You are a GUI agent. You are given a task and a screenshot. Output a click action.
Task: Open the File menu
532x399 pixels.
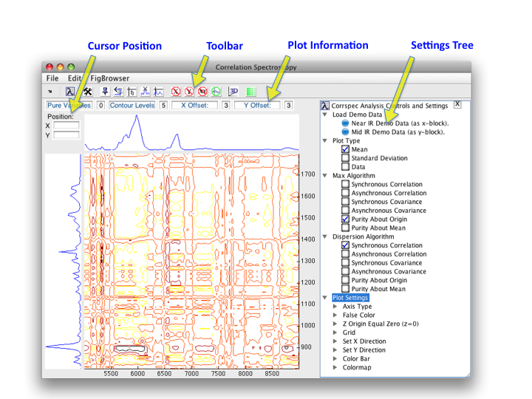pyautogui.click(x=52, y=78)
